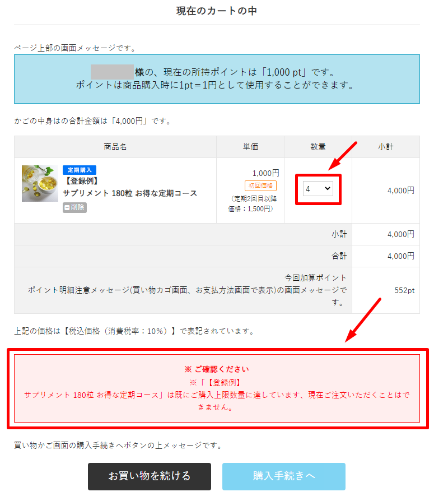The image size is (448, 501).
Task: Click the supplement product thumbnail image
Action: pyautogui.click(x=40, y=183)
